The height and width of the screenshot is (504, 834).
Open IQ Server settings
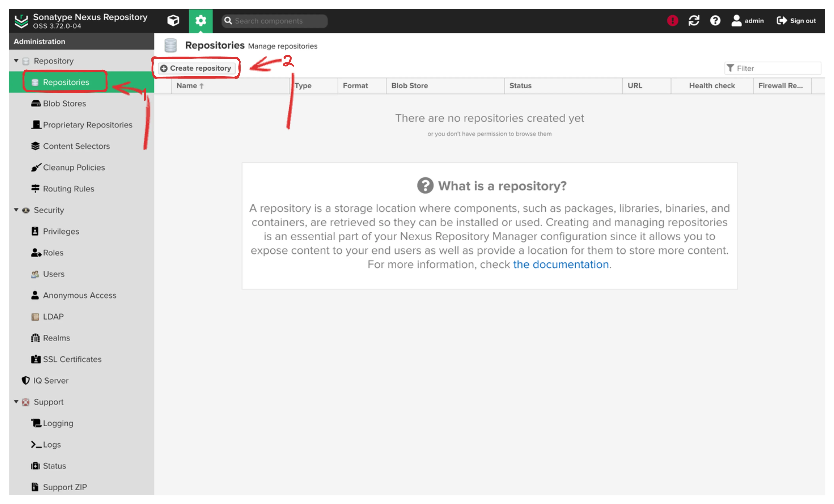[x=81, y=381]
